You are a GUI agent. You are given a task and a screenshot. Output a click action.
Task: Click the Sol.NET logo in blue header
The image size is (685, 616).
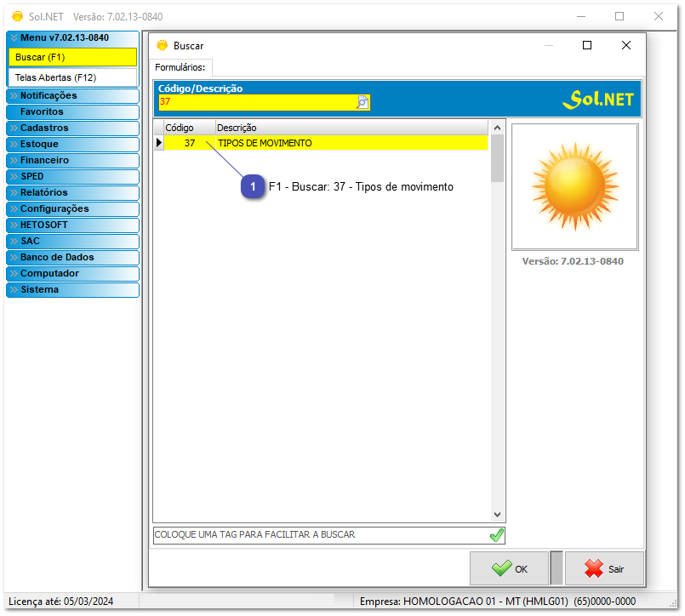pyautogui.click(x=597, y=100)
